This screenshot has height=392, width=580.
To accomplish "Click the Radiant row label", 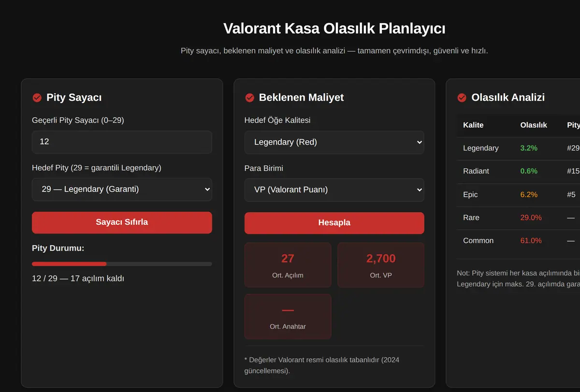I will pyautogui.click(x=476, y=171).
